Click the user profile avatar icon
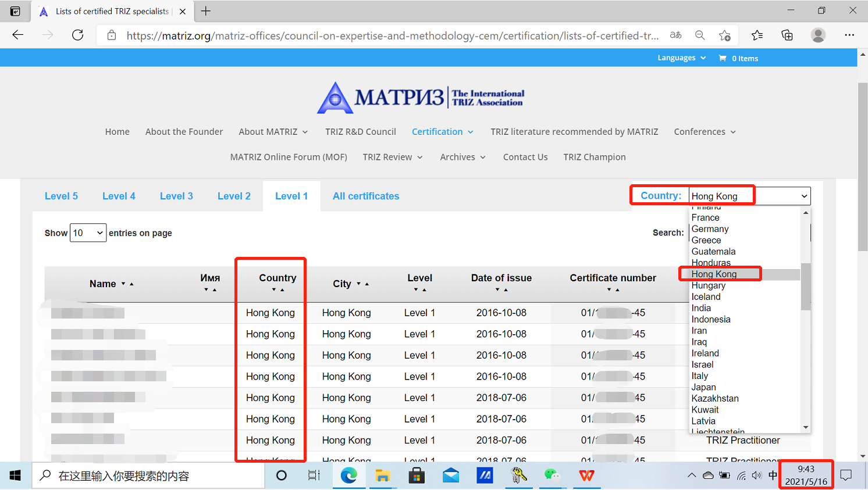Viewport: 868px width, 490px height. pos(818,35)
